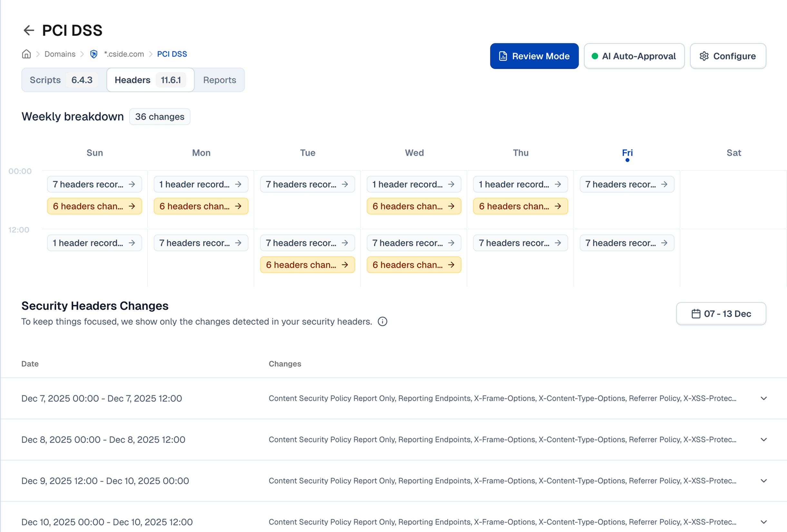The height and width of the screenshot is (532, 787).
Task: Open Wednesday 00:00 '1 header recorded' entry
Action: [414, 185]
